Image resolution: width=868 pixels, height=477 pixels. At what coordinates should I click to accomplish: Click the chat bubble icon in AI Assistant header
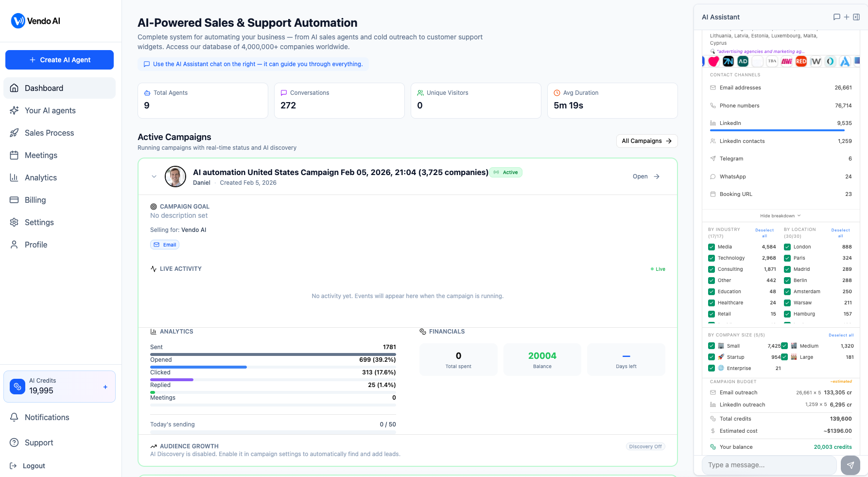tap(836, 17)
